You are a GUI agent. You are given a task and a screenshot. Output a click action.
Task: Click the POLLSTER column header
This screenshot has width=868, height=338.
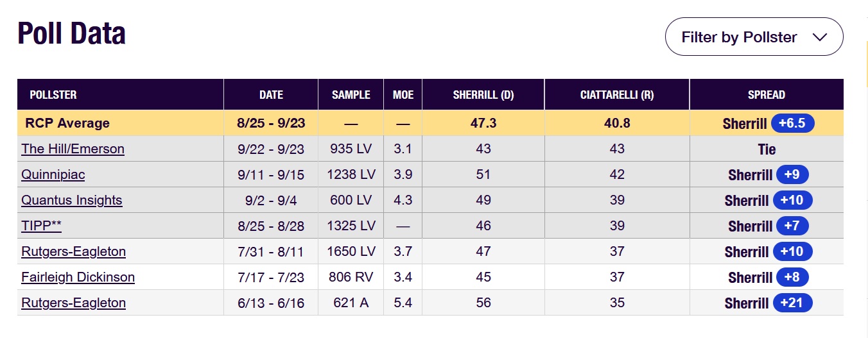[53, 95]
